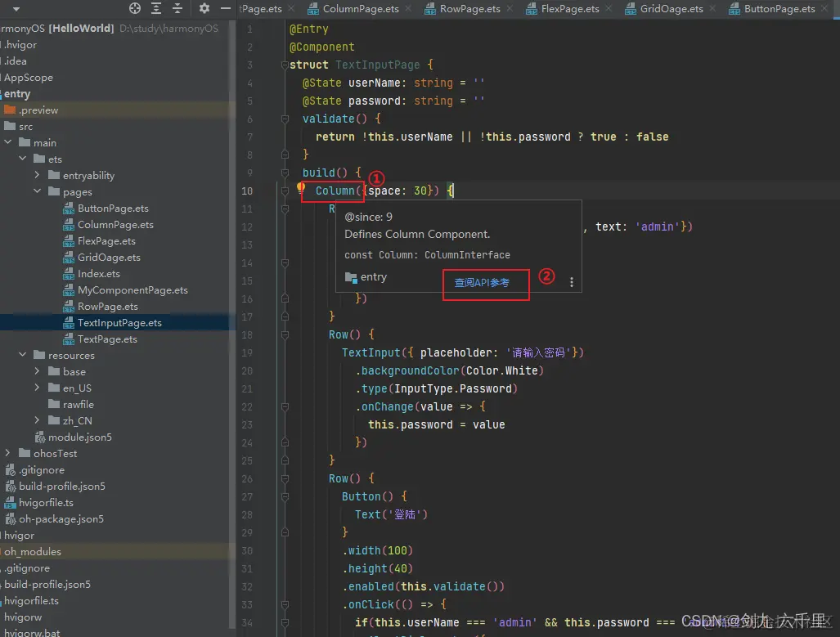Screen dimensions: 840x637
Task: Expand the en_US folder
Action: [x=37, y=388]
